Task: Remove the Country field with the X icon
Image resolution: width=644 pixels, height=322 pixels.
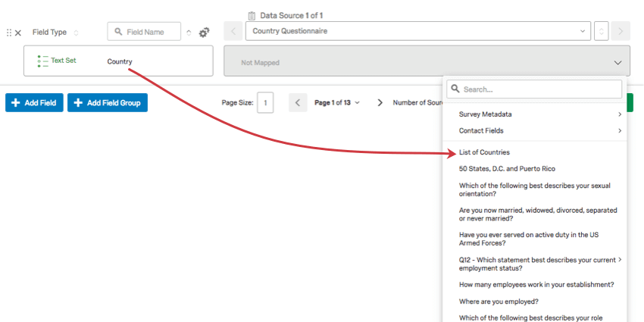Action: pos(18,33)
